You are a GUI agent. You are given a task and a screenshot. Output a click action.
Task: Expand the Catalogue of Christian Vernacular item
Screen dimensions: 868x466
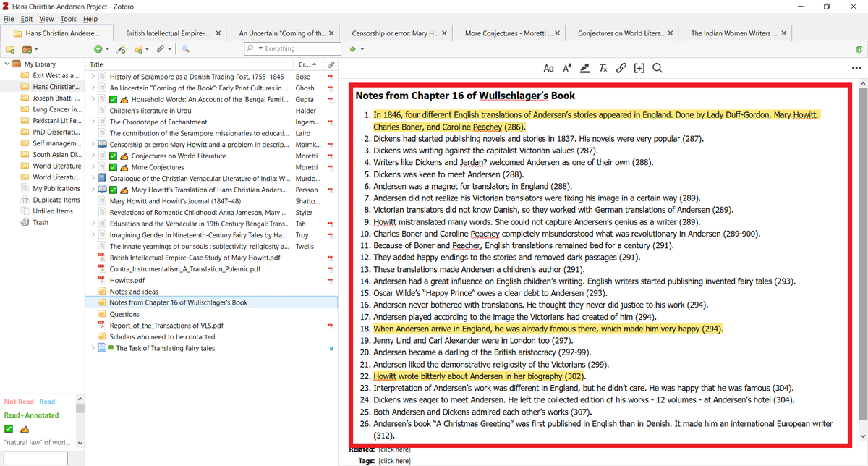(93, 178)
